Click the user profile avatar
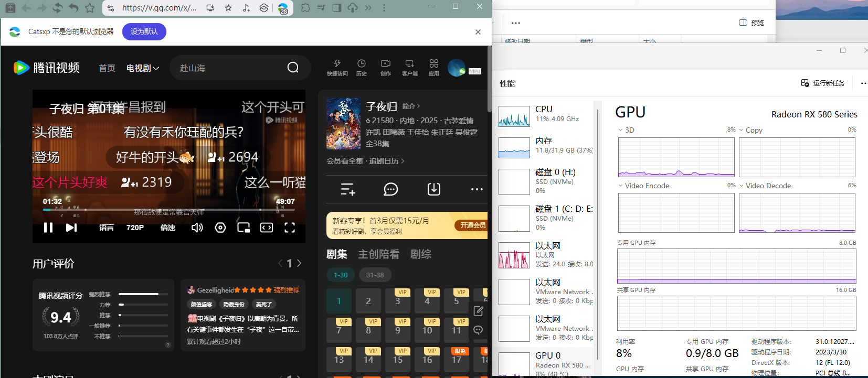Image resolution: width=868 pixels, height=378 pixels. (x=457, y=68)
